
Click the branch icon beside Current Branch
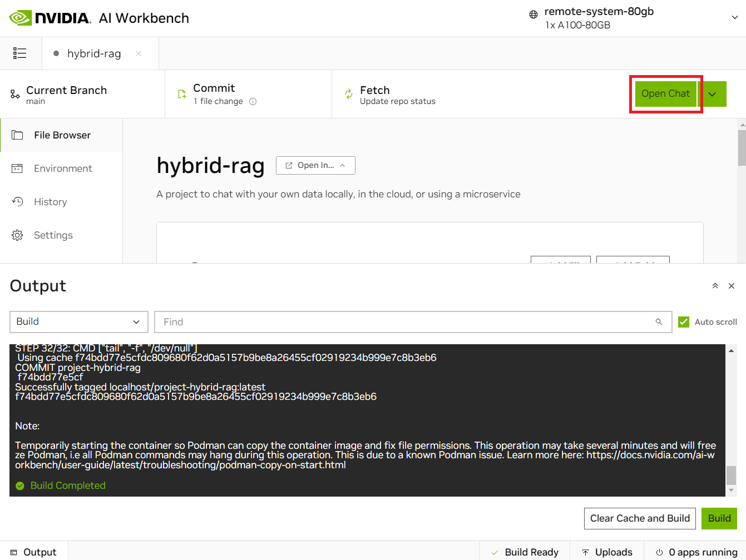(x=15, y=95)
